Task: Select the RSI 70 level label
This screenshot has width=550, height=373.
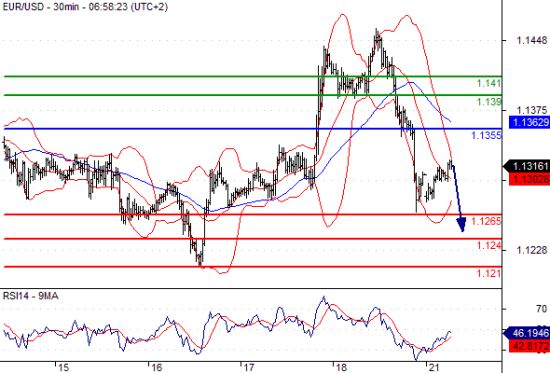Action: [x=541, y=309]
